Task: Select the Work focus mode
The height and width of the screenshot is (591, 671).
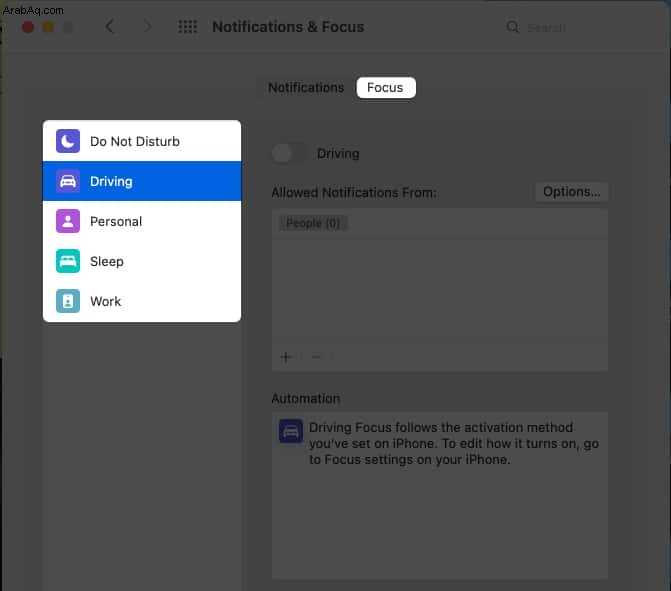Action: coord(142,301)
